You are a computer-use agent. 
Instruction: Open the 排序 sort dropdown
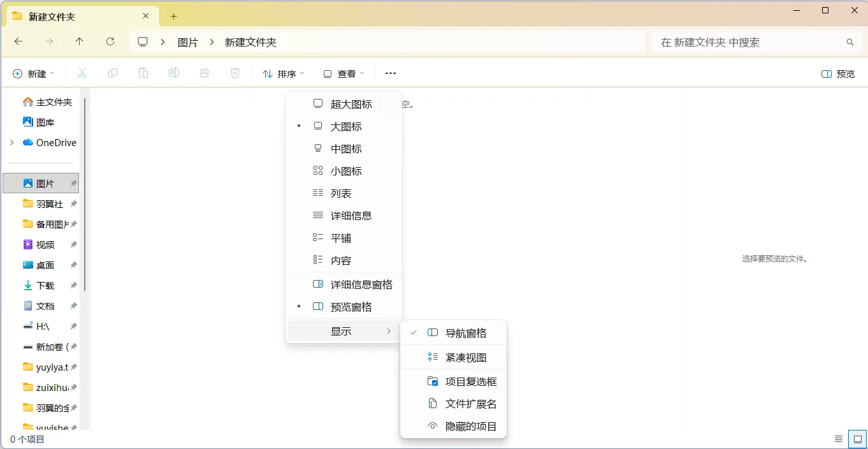coord(284,73)
